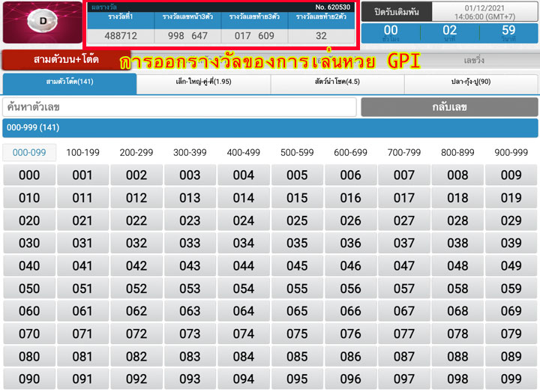Select the 400-499 number range

pos(244,152)
